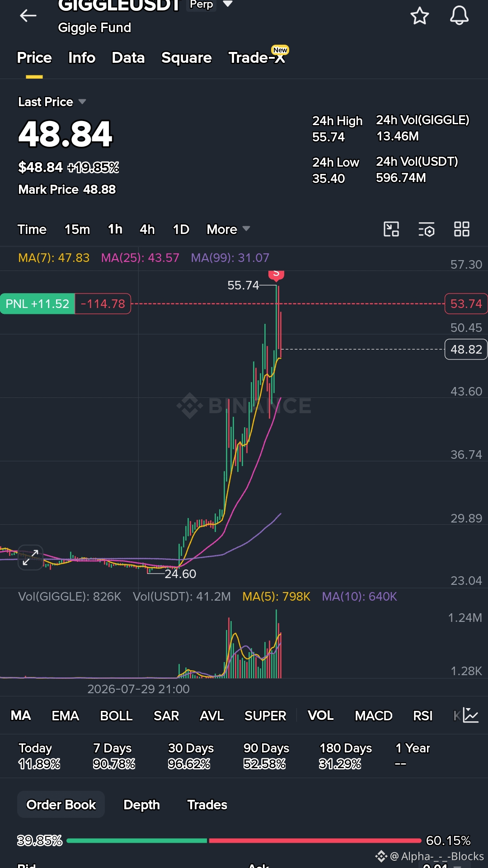
Task: Tap the 2026-07-29 21:00 time label
Action: (138, 689)
